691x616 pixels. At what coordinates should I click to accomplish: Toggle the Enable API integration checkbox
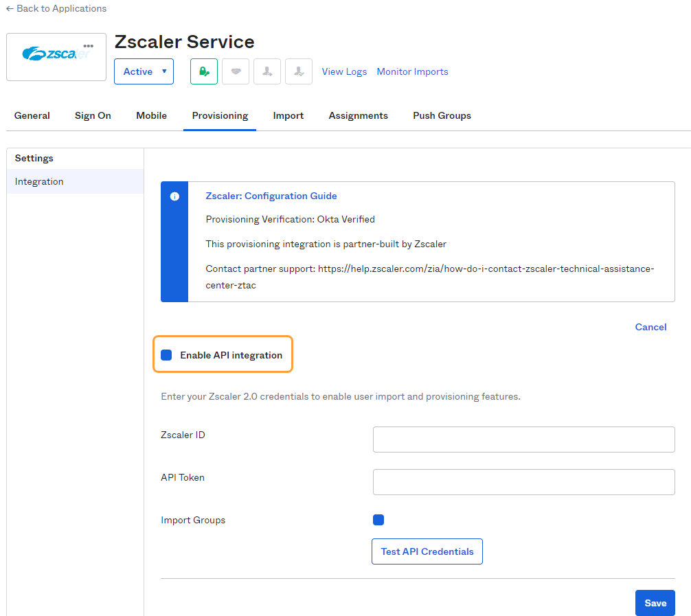(x=166, y=355)
